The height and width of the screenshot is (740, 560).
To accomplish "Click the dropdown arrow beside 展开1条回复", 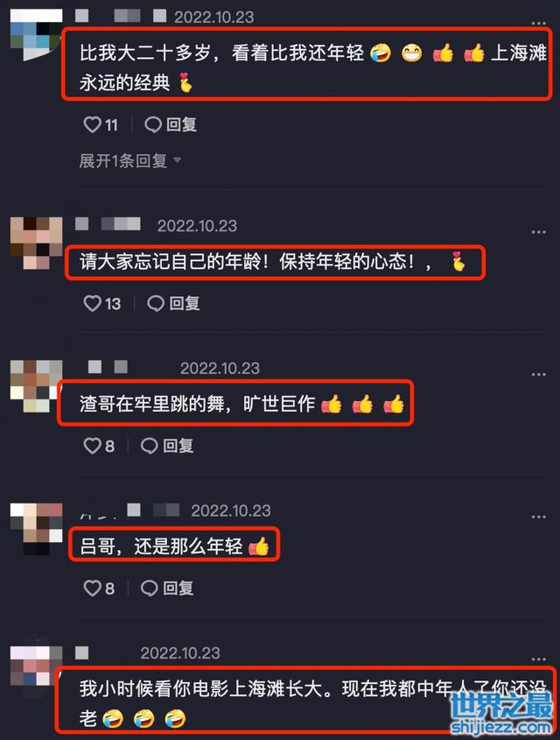I will (178, 160).
